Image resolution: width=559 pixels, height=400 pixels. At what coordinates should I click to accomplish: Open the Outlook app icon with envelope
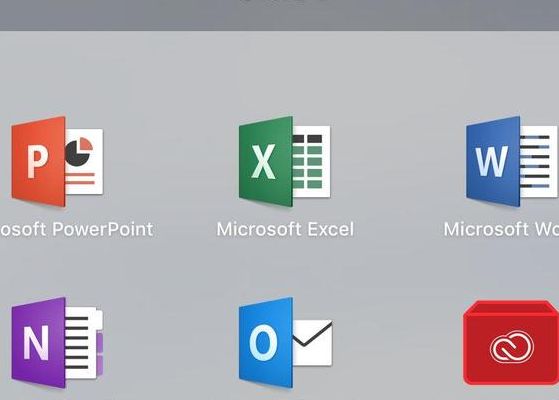point(285,343)
